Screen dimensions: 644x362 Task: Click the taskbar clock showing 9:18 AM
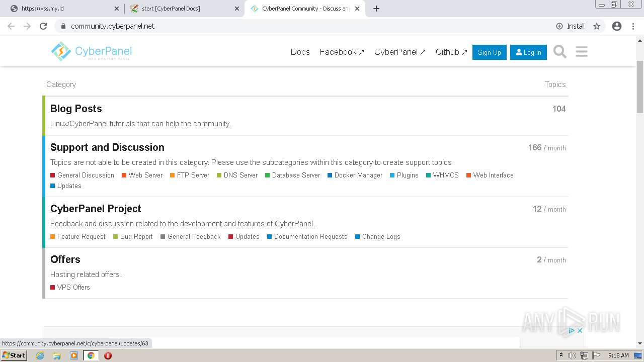pos(618,355)
